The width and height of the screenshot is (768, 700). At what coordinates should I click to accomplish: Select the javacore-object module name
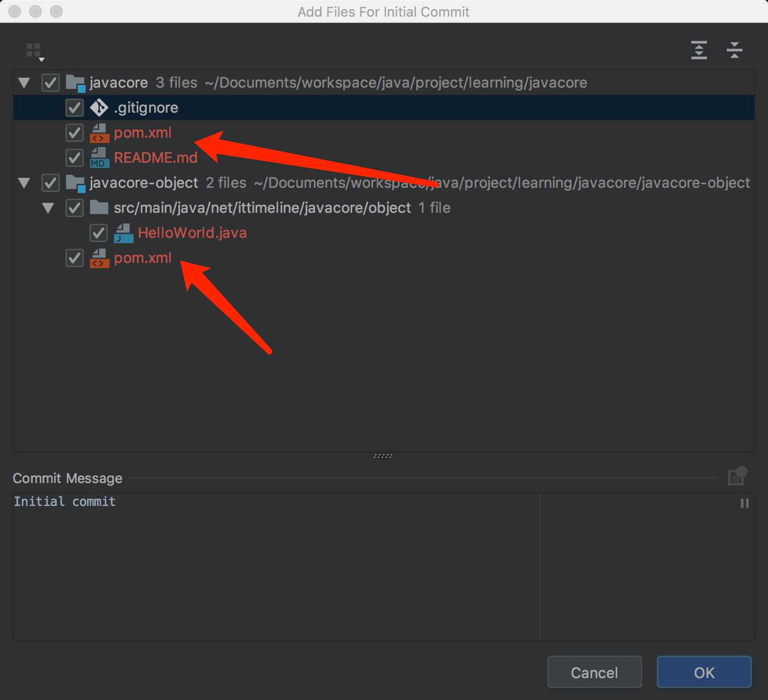(144, 183)
